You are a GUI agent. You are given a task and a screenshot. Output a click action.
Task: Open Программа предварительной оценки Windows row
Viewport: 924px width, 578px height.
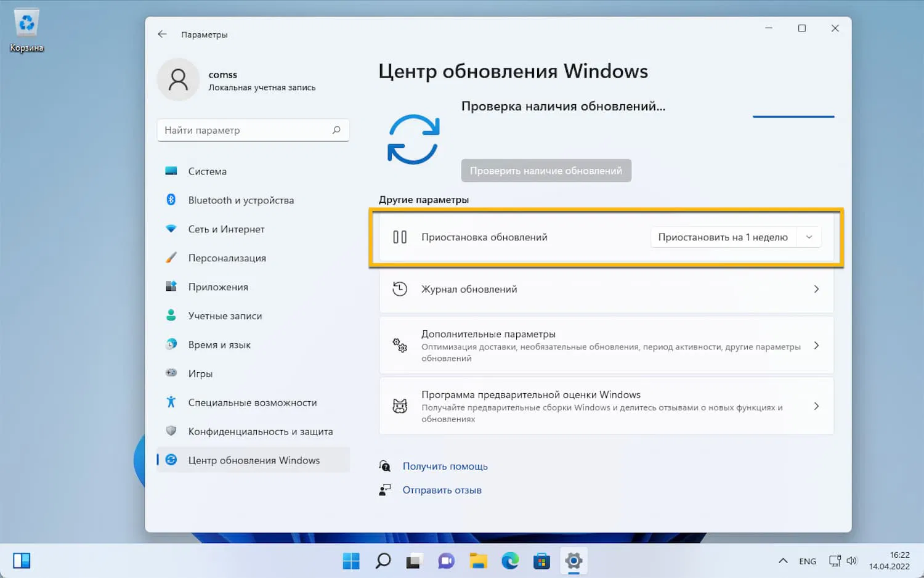[607, 406]
